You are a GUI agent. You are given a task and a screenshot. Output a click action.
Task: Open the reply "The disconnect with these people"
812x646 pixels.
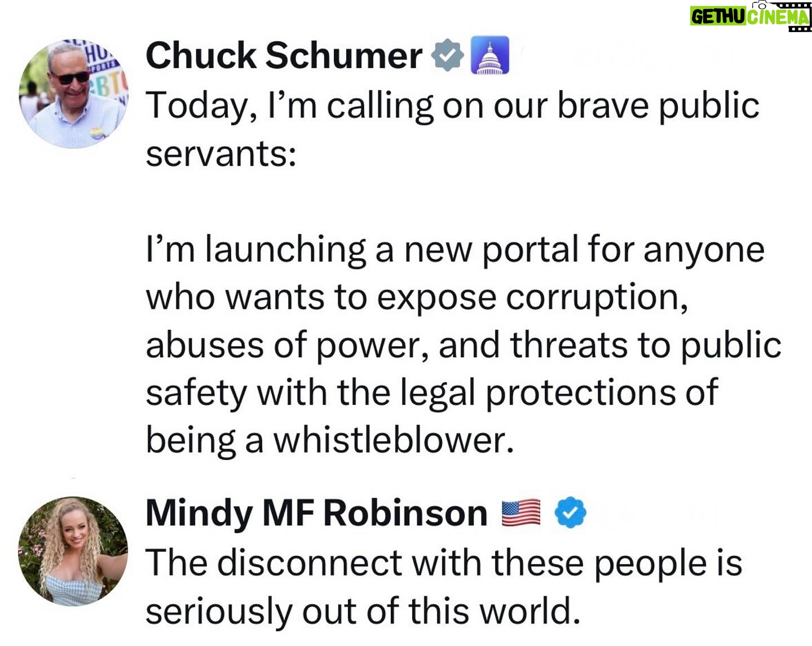[x=443, y=563]
